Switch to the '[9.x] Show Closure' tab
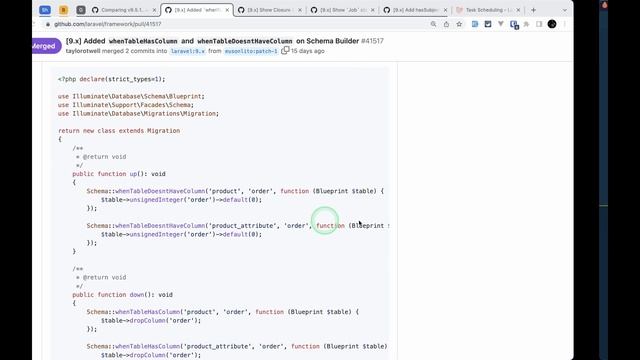 (269, 10)
